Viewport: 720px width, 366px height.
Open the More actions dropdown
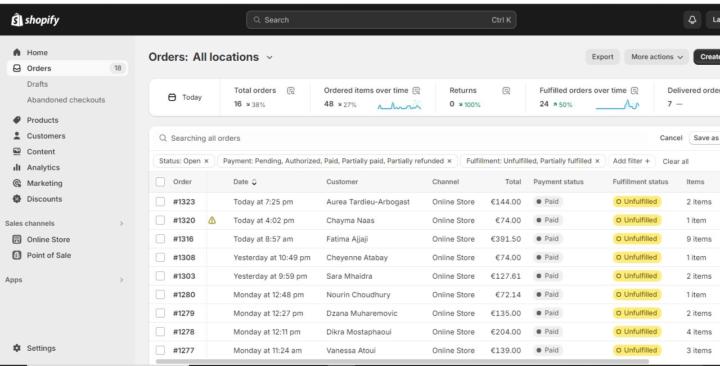tap(657, 57)
